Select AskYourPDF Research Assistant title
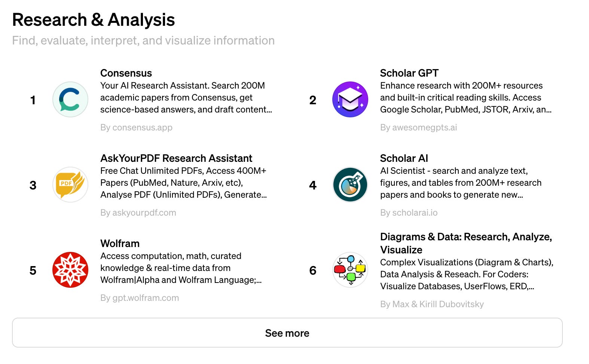The height and width of the screenshot is (364, 589). click(x=176, y=158)
